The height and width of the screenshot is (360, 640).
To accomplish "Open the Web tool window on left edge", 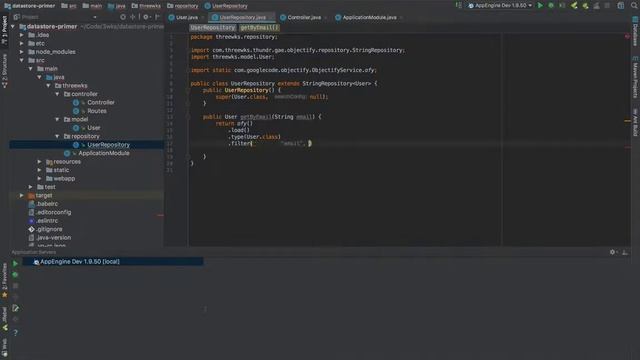I will [4, 348].
